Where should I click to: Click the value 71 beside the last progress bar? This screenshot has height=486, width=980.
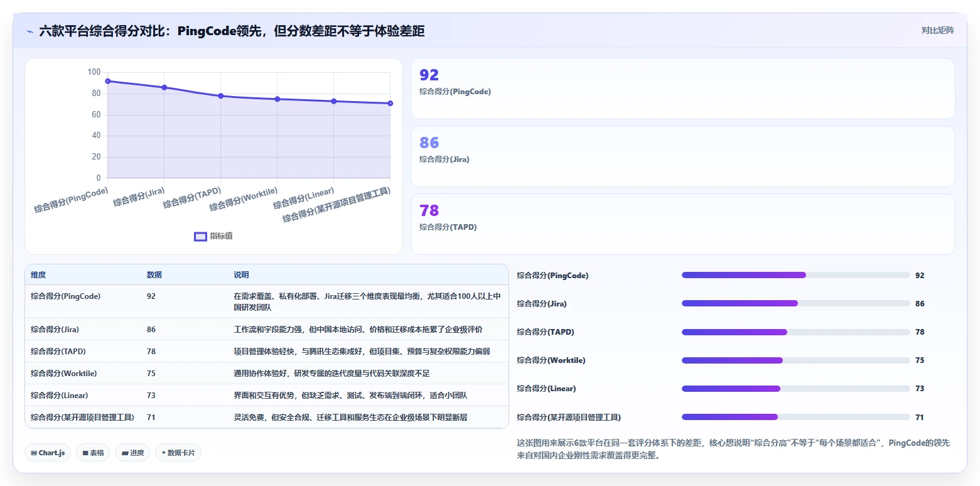point(920,417)
